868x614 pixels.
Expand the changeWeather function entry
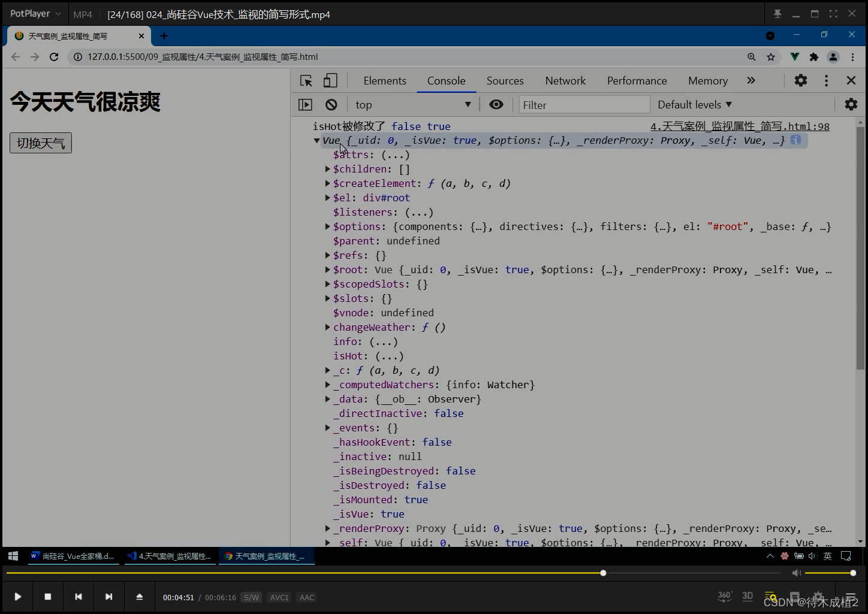(x=328, y=328)
